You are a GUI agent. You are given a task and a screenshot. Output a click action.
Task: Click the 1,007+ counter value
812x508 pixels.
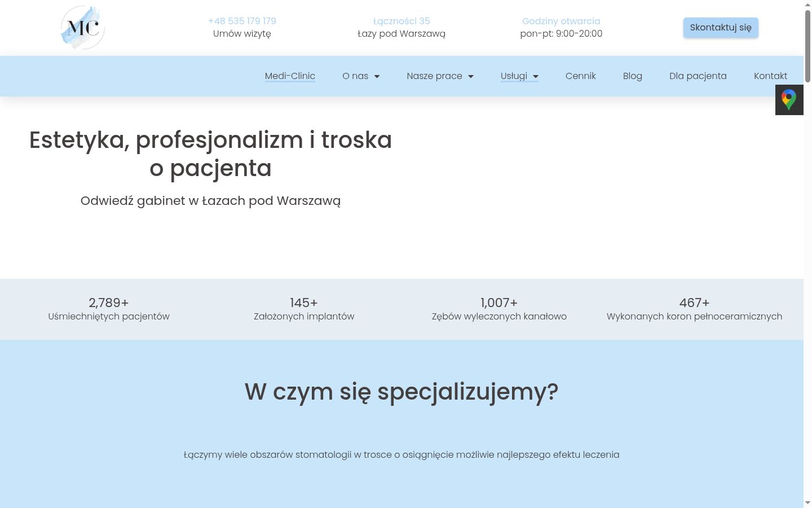pos(499,303)
